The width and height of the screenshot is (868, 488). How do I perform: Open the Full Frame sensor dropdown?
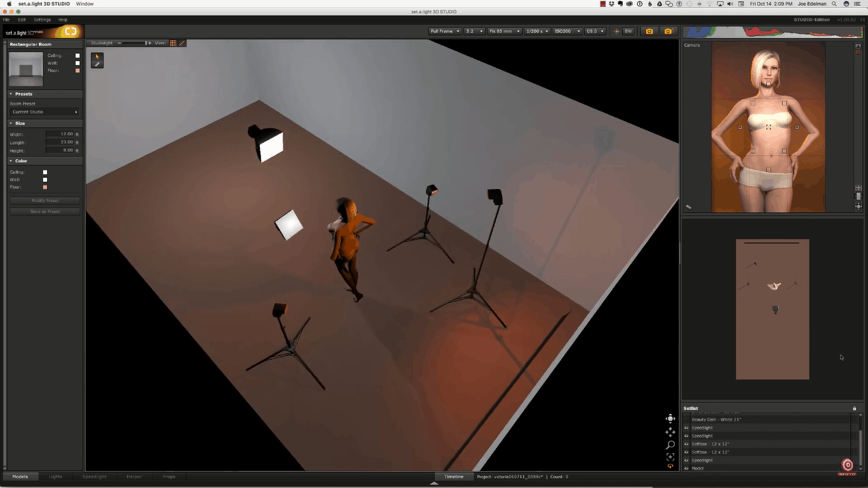pyautogui.click(x=445, y=31)
